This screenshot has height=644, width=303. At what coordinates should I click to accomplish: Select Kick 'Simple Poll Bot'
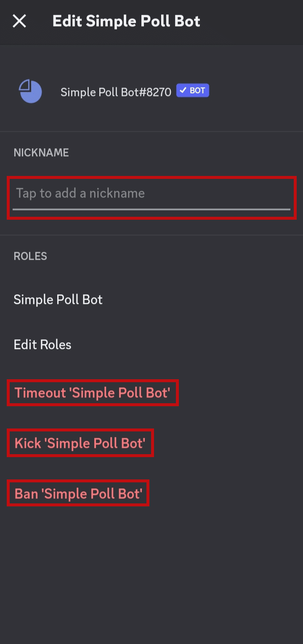click(80, 443)
